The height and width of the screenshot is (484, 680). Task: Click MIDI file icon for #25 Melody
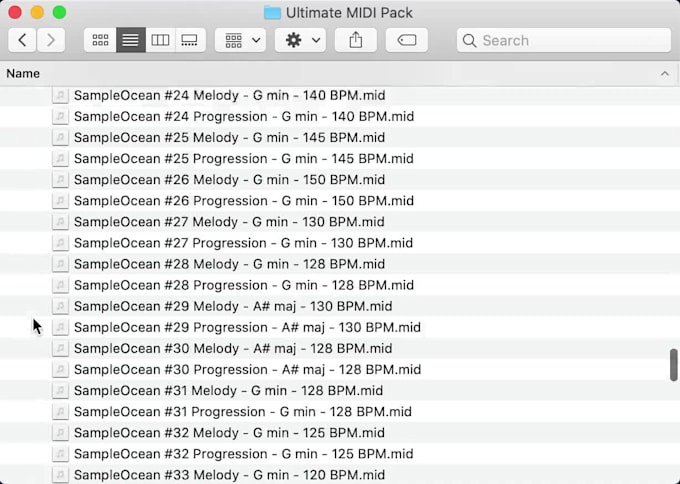point(60,137)
